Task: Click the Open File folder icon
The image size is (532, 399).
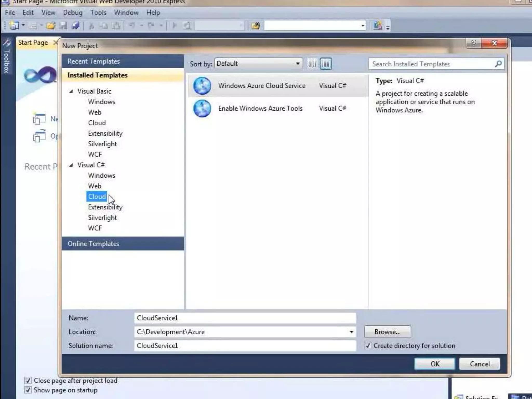Action: click(x=51, y=25)
